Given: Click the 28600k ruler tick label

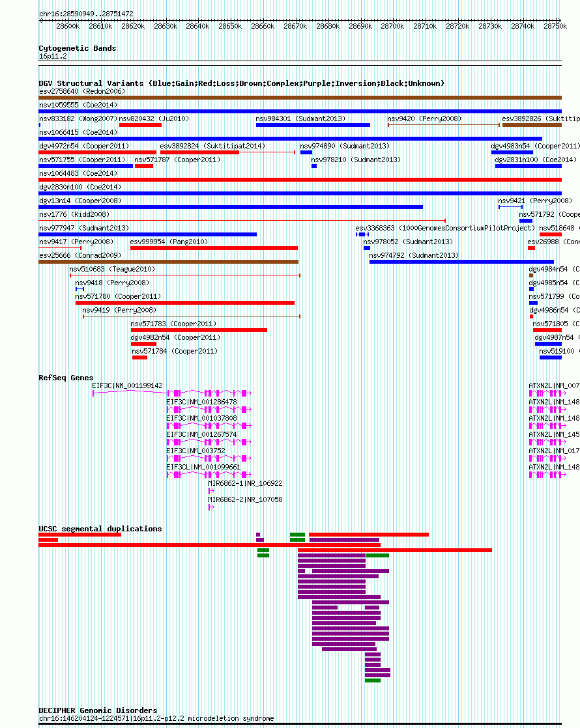Looking at the screenshot, I should tap(68, 27).
